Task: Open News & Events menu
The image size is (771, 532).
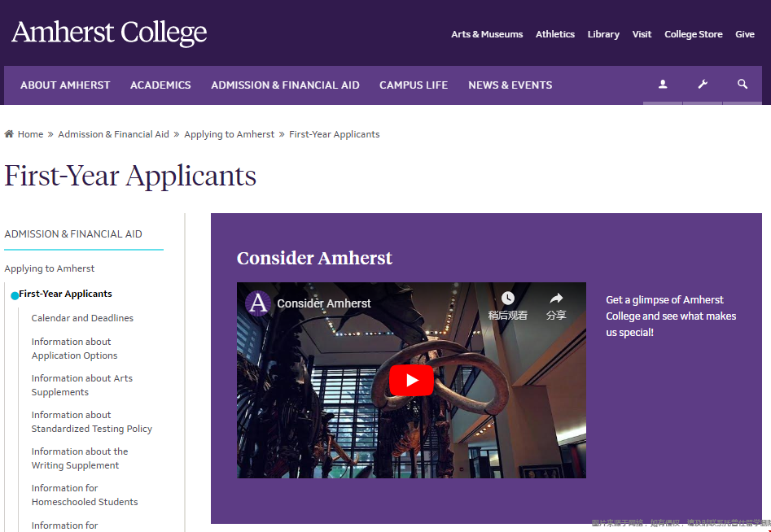Action: [510, 85]
